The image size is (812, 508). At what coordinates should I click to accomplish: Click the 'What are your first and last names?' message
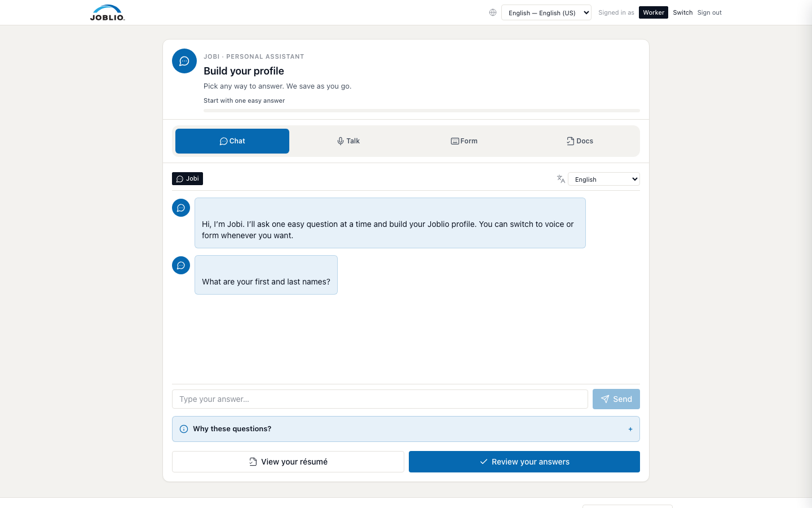266,275
